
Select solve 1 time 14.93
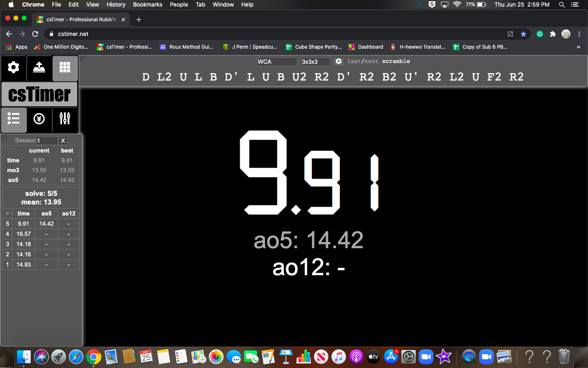(23, 265)
